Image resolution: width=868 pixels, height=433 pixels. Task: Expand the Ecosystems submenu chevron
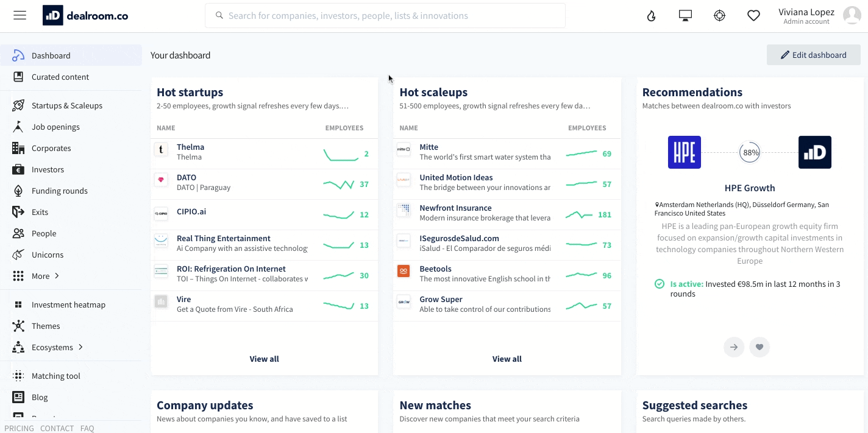pyautogui.click(x=80, y=347)
